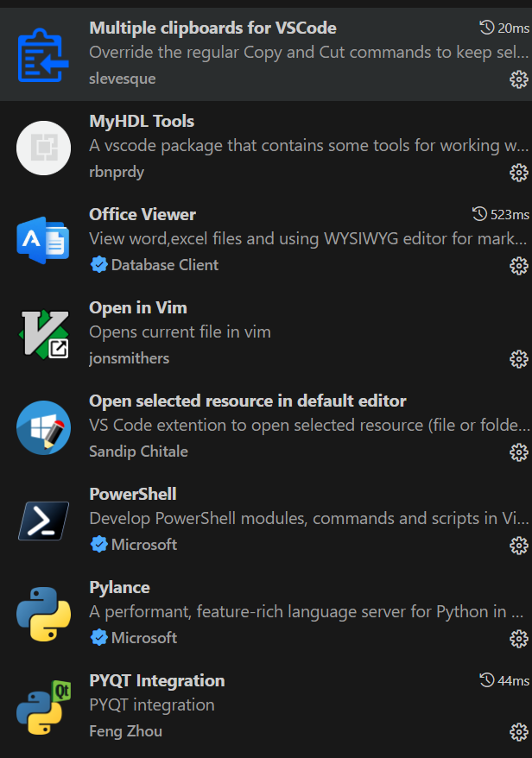Click description starting 'Override the regular Copy'

pos(308,52)
